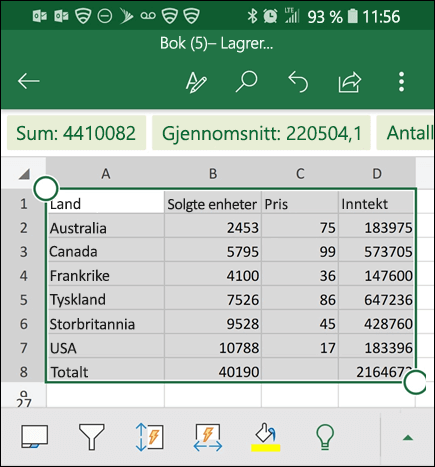Tap the alarm clock status icon
Image resolution: width=435 pixels, height=467 pixels.
click(270, 16)
